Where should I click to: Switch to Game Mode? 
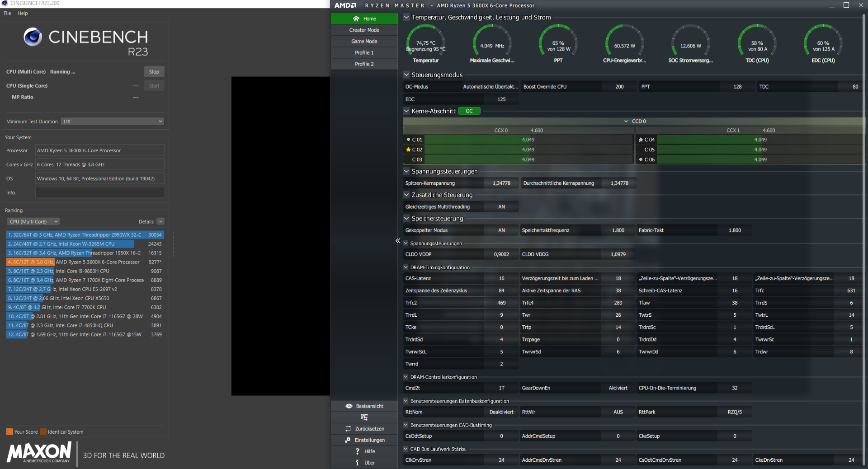[364, 42]
